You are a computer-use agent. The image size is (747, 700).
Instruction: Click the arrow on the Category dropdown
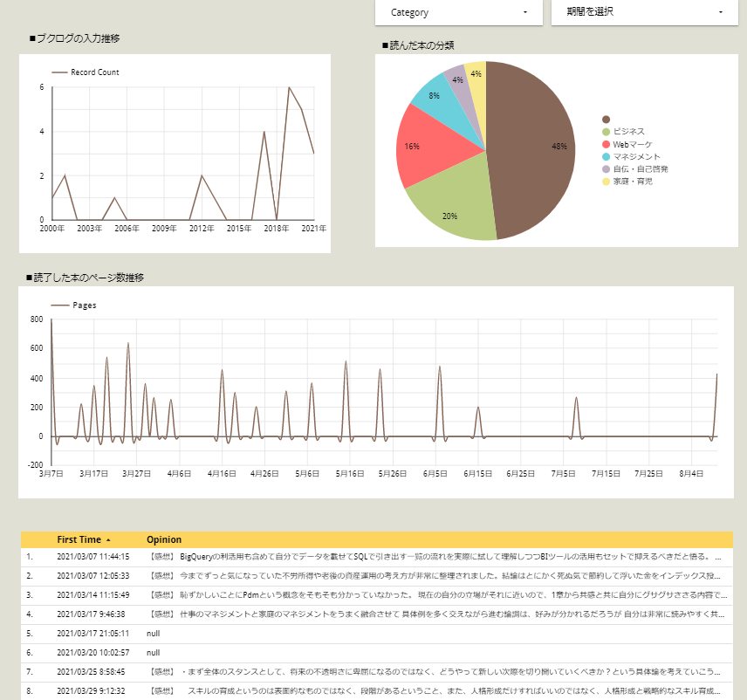tap(525, 12)
